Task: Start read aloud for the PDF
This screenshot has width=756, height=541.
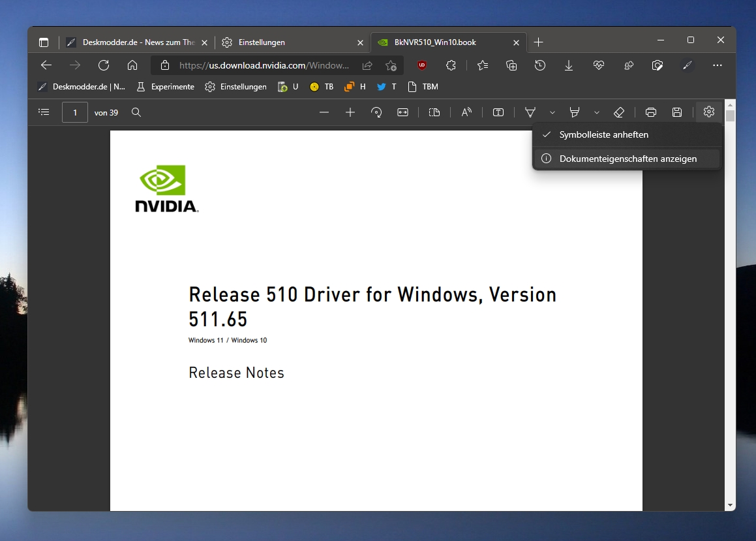Action: [x=466, y=112]
